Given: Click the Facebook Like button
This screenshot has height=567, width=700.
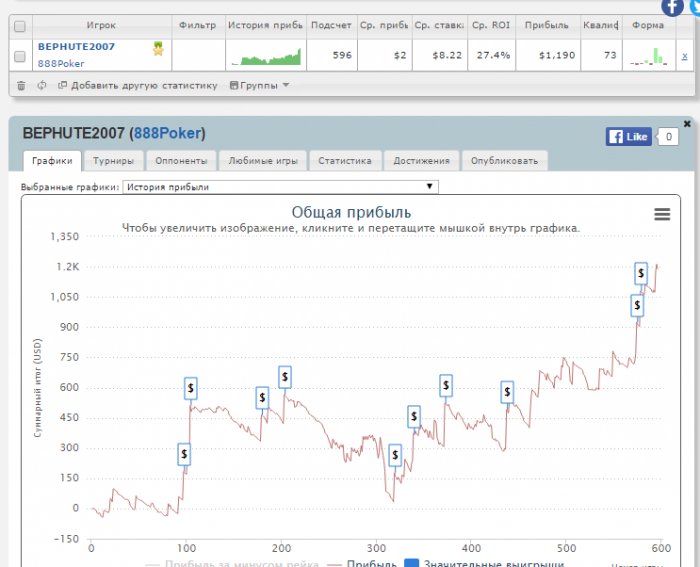Looking at the screenshot, I should (628, 137).
